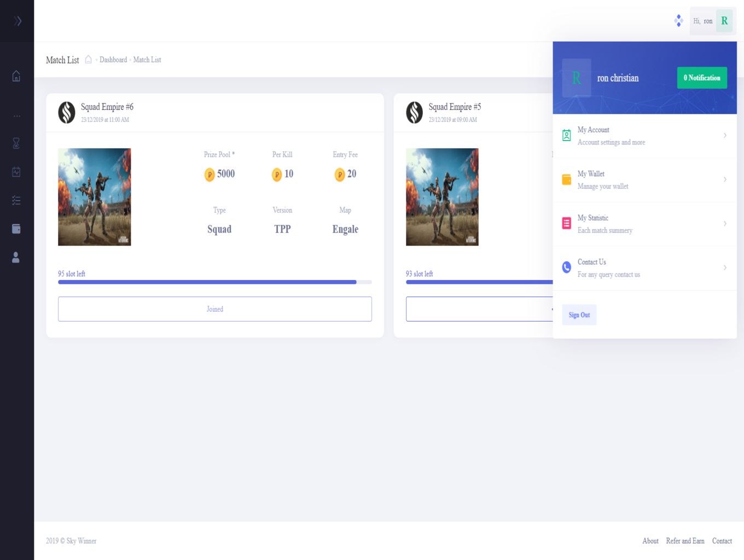Click the 93 slot left progress bar
Screen dimensions: 744x560
(479, 282)
